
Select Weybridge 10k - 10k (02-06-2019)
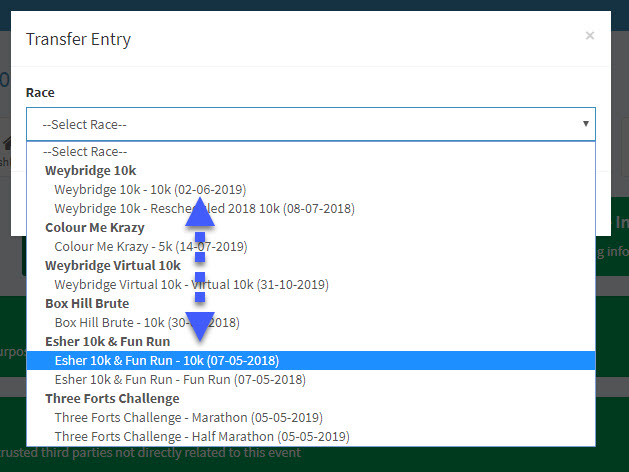(x=150, y=189)
